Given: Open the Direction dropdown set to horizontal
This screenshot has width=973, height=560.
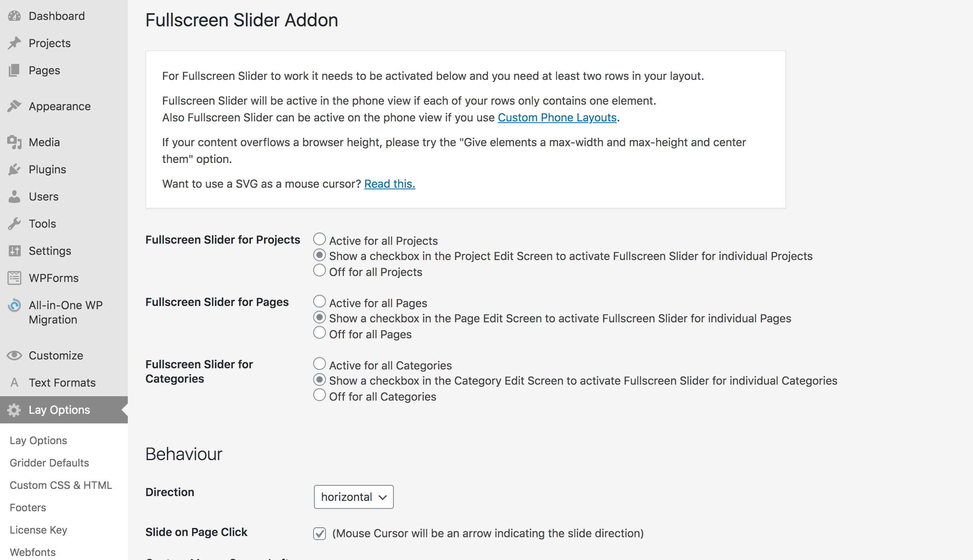Looking at the screenshot, I should (353, 497).
